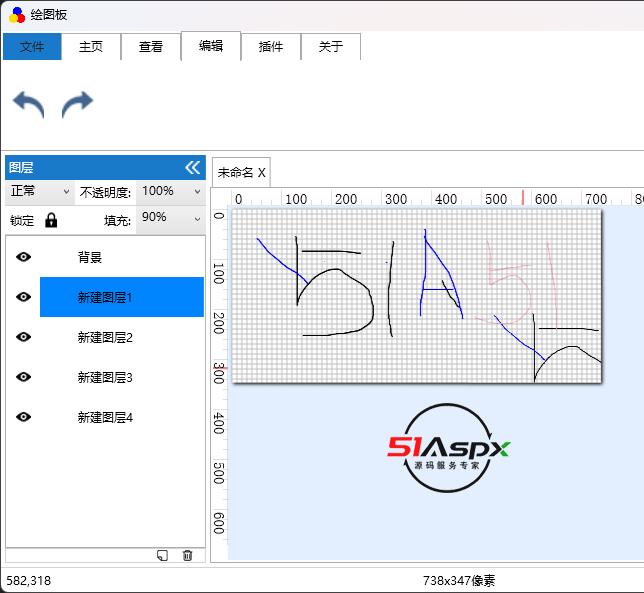Select layer 新建图层2 in list

(121, 337)
